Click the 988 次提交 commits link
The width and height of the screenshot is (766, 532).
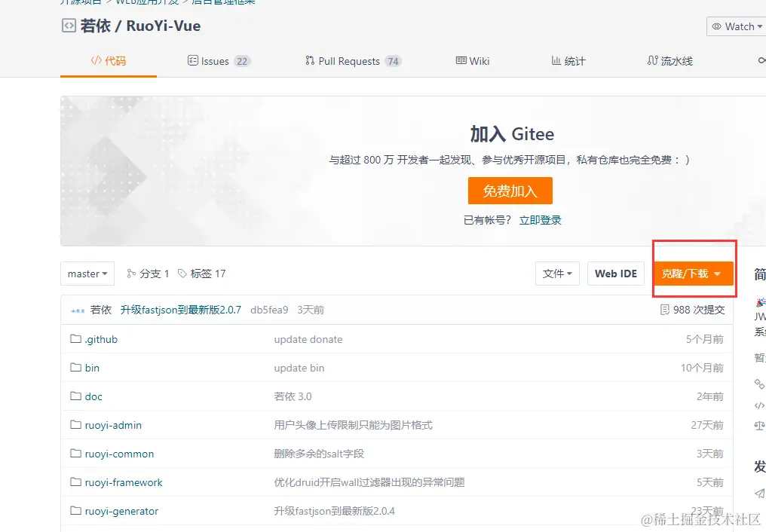tap(692, 310)
